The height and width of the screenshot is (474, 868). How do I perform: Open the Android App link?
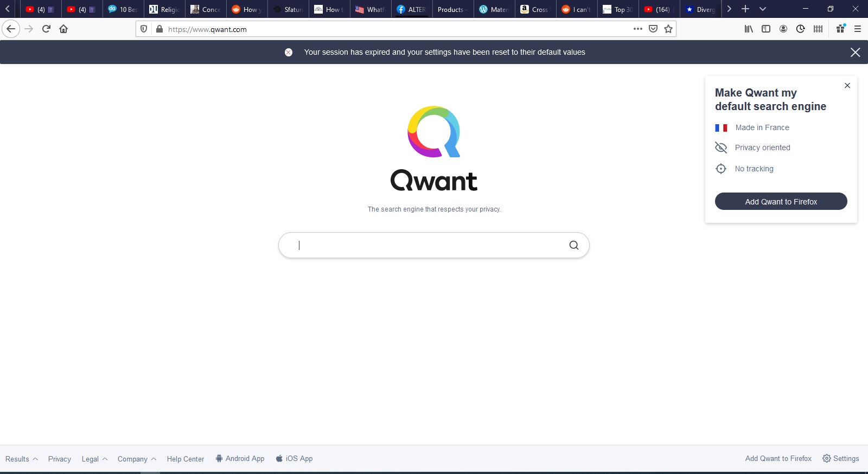(240, 458)
